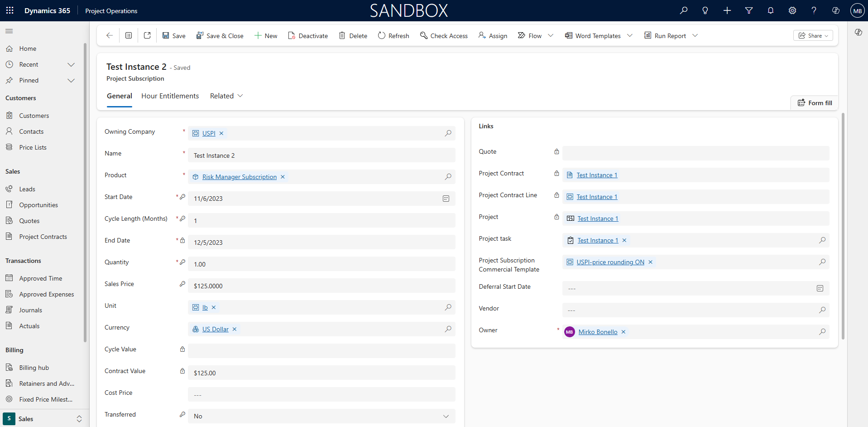Image resolution: width=868 pixels, height=427 pixels.
Task: Open the side pane Copilot icon
Action: coord(858,32)
